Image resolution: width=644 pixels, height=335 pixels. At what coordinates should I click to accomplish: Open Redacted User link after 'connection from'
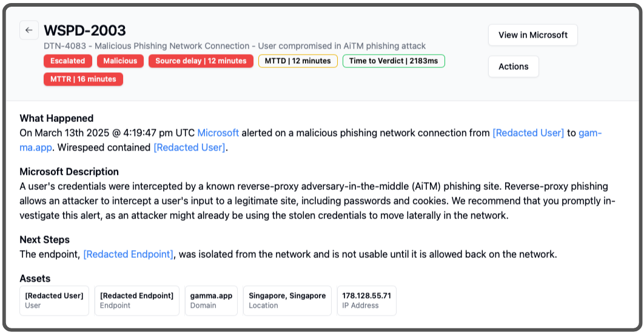tap(528, 133)
